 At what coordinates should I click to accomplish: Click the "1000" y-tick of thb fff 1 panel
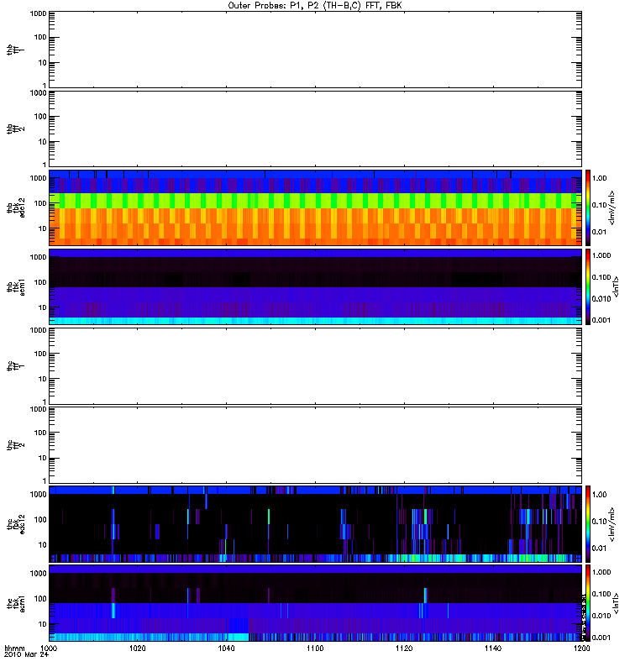tap(38, 13)
